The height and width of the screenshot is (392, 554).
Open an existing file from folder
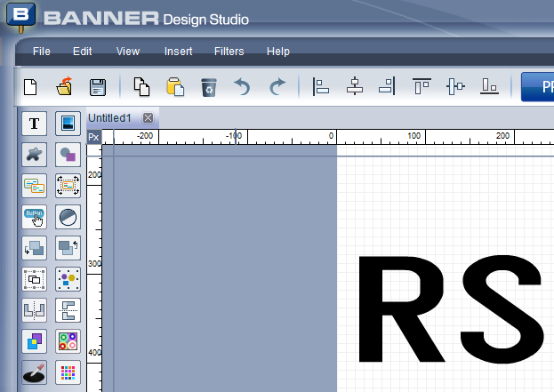[x=64, y=87]
